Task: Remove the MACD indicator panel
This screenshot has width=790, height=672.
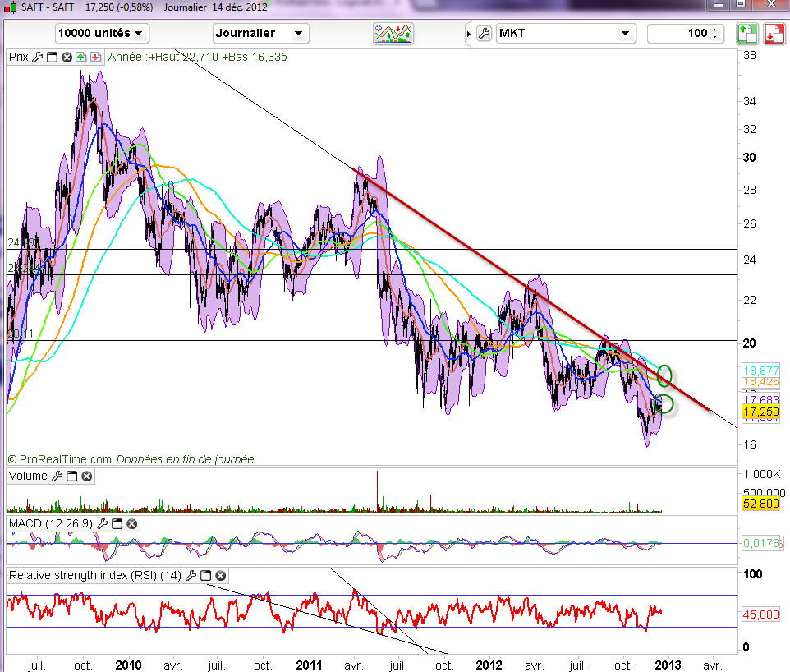Action: pyautogui.click(x=131, y=522)
